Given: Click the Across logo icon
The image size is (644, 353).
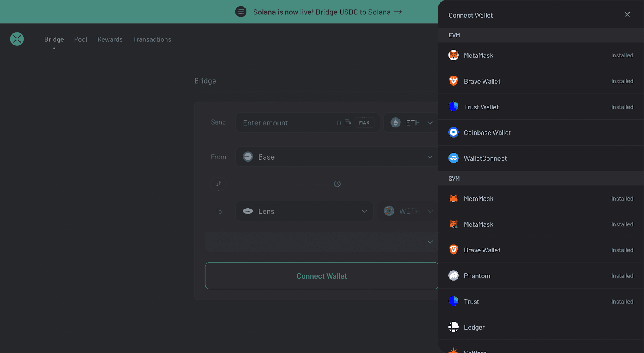Looking at the screenshot, I should [x=17, y=39].
